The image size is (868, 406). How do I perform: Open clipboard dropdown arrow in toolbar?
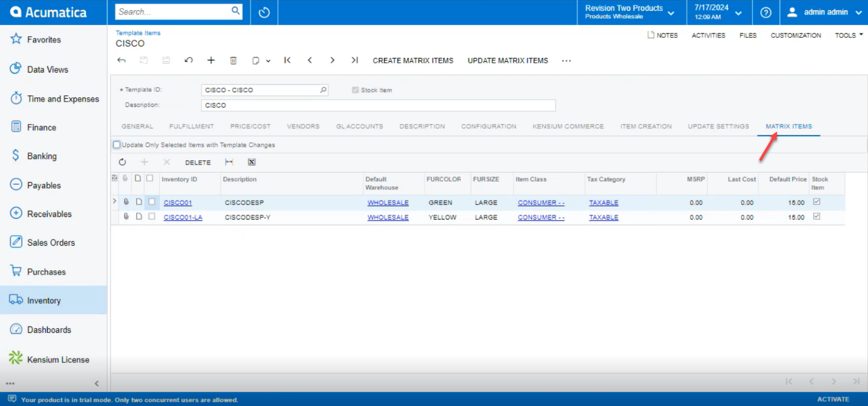[268, 61]
